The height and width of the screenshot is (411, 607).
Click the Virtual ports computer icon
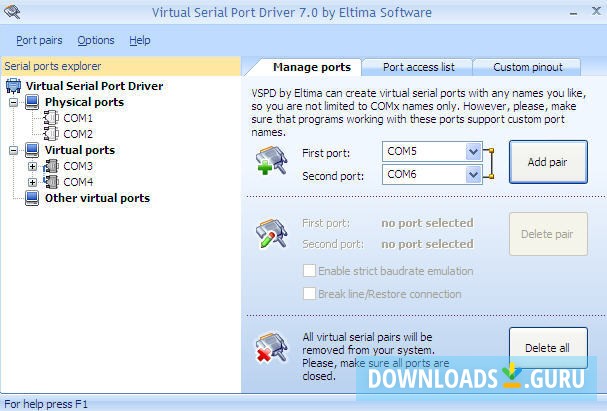click(32, 150)
